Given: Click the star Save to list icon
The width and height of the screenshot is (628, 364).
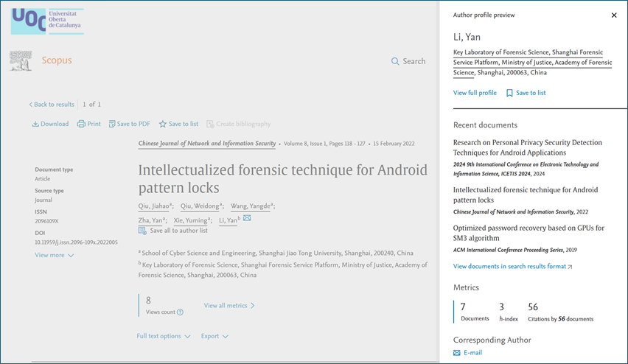Looking at the screenshot, I should (163, 124).
